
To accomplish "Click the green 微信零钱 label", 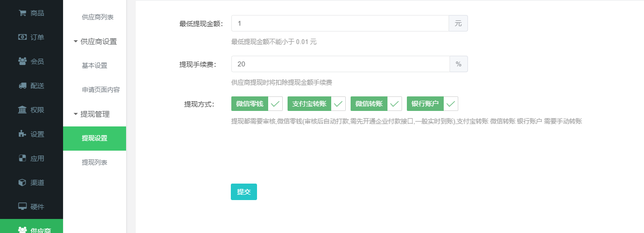I will point(250,104).
